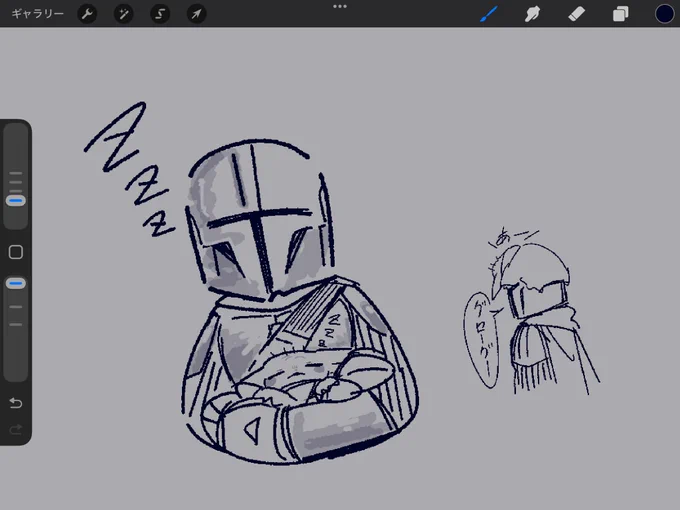
Task: Open the Actions wrench menu
Action: tap(87, 14)
